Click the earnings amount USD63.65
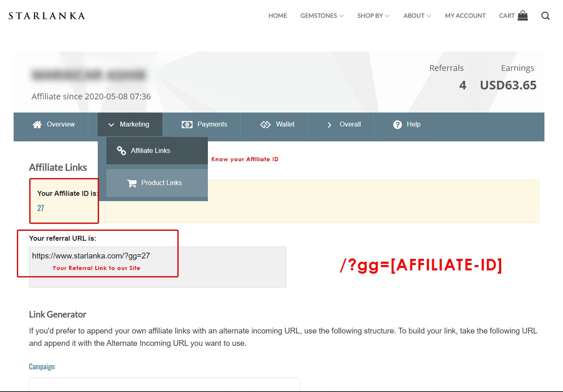The width and height of the screenshot is (563, 392). click(x=508, y=85)
